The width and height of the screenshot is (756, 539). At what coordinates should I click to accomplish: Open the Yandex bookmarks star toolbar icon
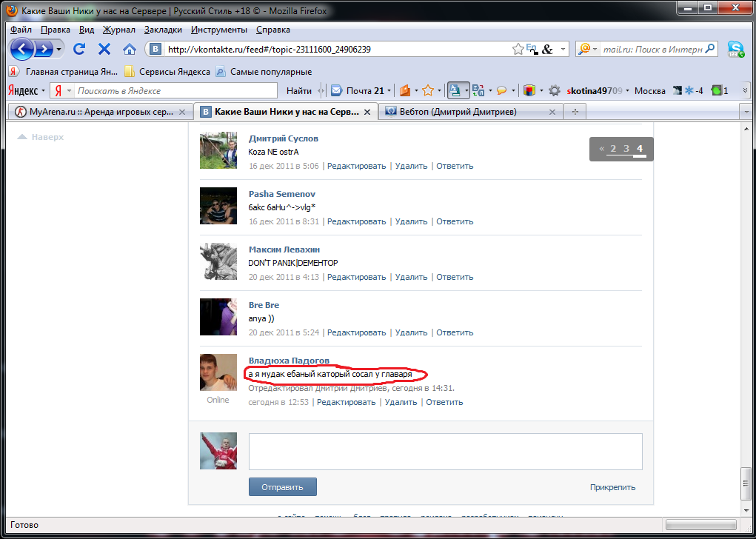click(428, 90)
